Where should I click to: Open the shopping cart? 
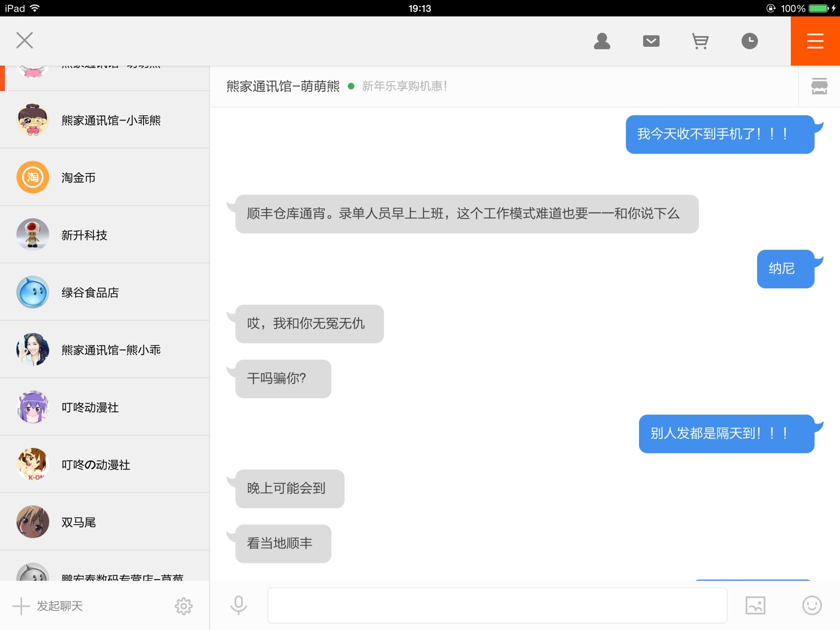coord(700,41)
